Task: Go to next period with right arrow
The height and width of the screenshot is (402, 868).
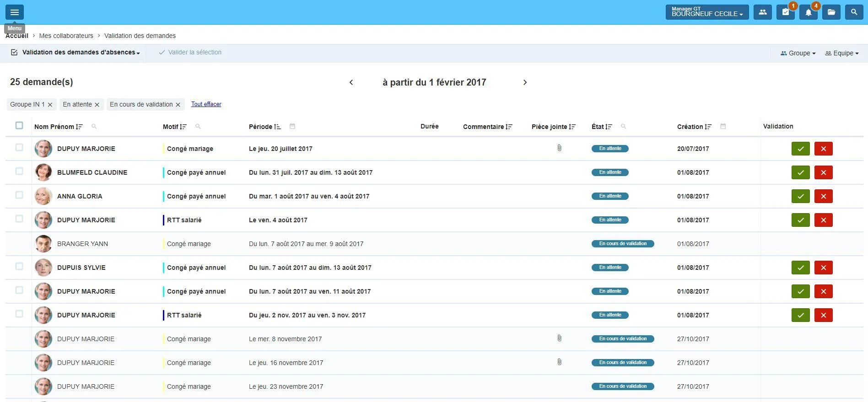Action: (525, 82)
